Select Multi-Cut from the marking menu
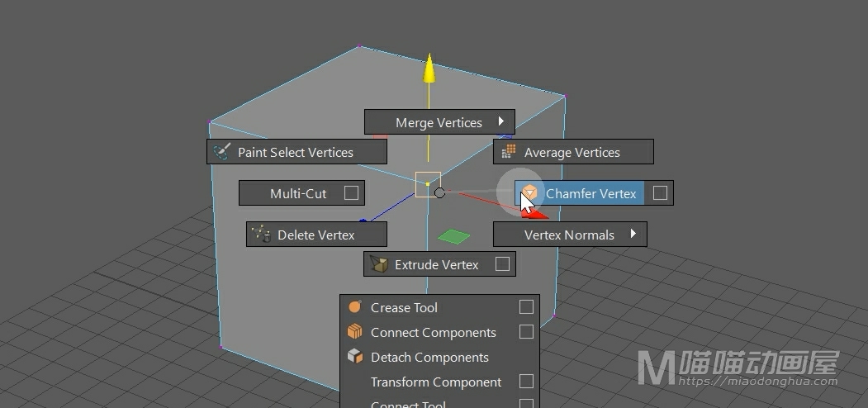Viewport: 868px width, 408px height. (298, 193)
